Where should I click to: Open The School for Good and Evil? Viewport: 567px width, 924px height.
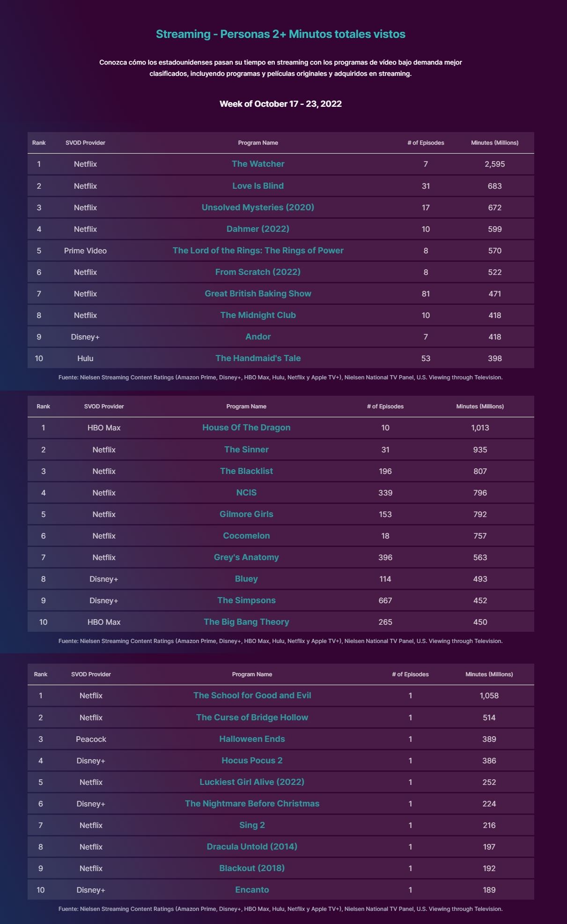tap(252, 695)
